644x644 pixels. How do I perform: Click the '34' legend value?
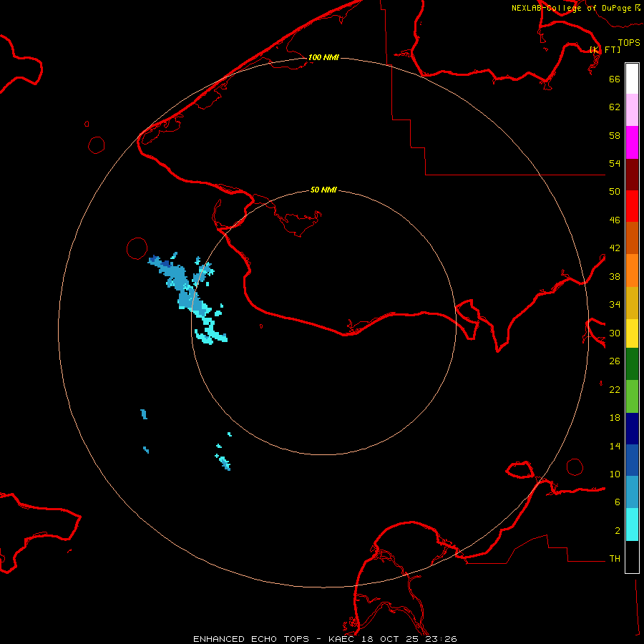pyautogui.click(x=615, y=305)
